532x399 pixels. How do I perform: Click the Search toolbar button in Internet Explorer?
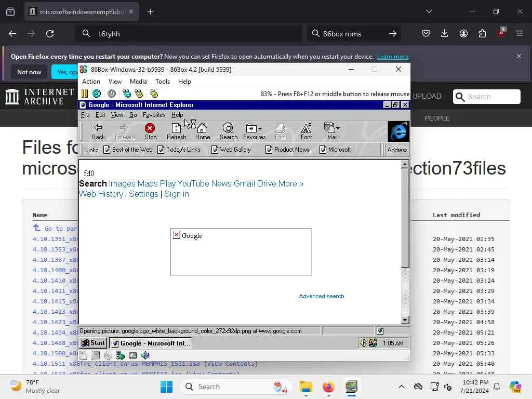(229, 131)
